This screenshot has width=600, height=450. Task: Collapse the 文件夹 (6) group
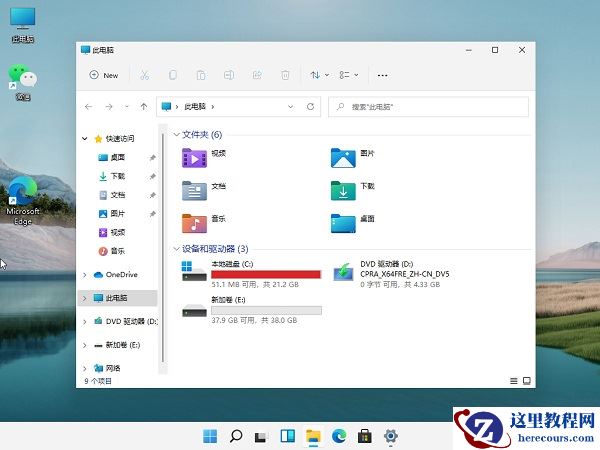176,135
